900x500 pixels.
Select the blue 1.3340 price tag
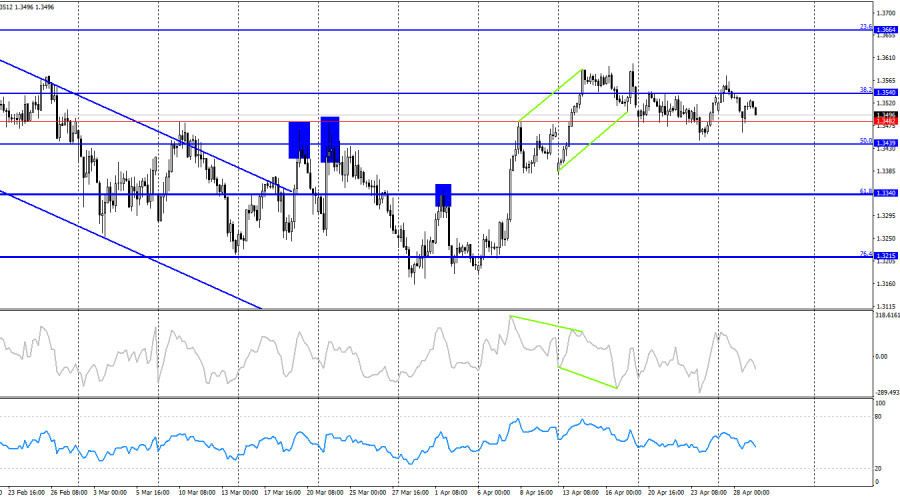[885, 193]
